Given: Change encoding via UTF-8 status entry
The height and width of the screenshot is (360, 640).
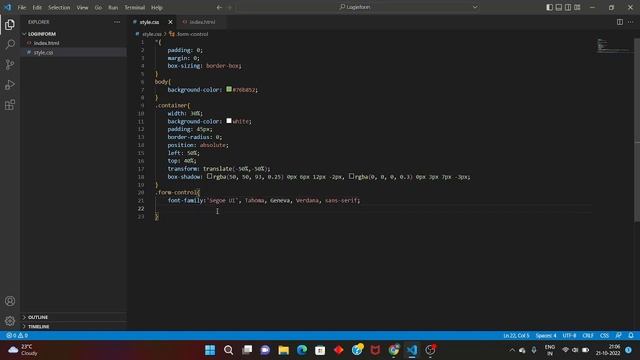Looking at the screenshot, I should tap(569, 336).
